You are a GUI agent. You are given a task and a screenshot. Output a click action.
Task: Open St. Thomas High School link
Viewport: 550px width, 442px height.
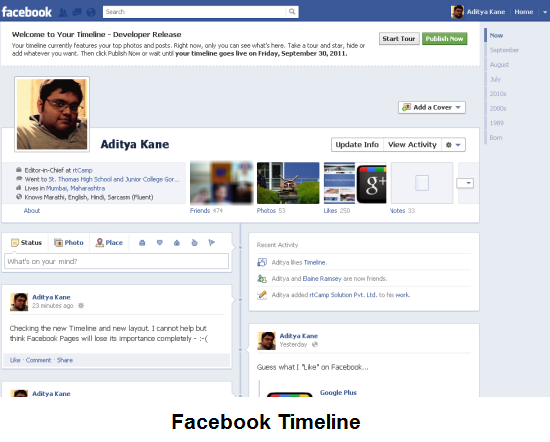[114, 180]
